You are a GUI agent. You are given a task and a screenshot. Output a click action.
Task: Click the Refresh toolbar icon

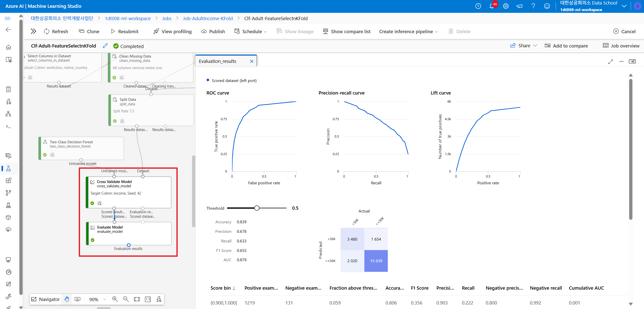click(47, 31)
